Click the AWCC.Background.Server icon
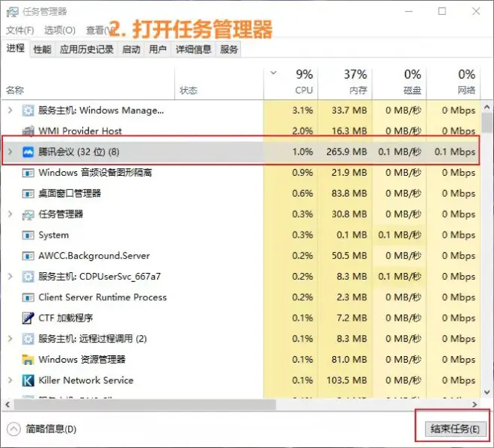The image size is (494, 448). 28,256
